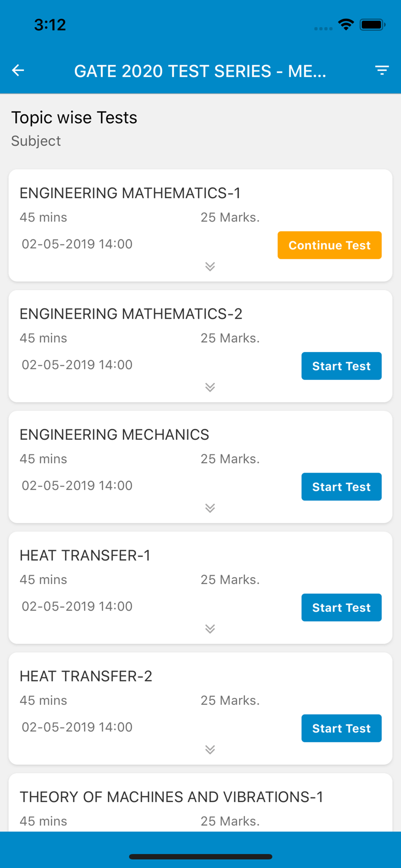The width and height of the screenshot is (401, 868).
Task: Tap the Heat Transfer-2 card title
Action: pyautogui.click(x=86, y=676)
